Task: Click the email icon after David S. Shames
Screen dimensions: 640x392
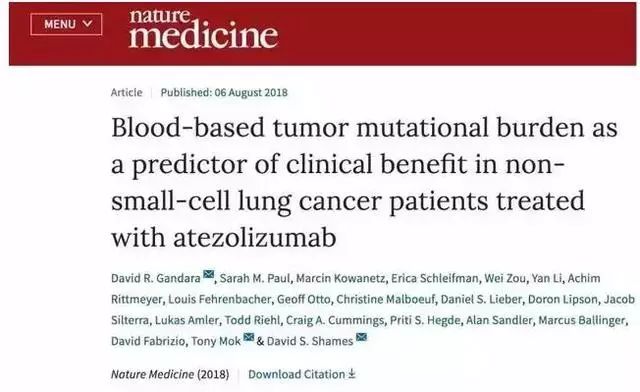Action: [361, 337]
